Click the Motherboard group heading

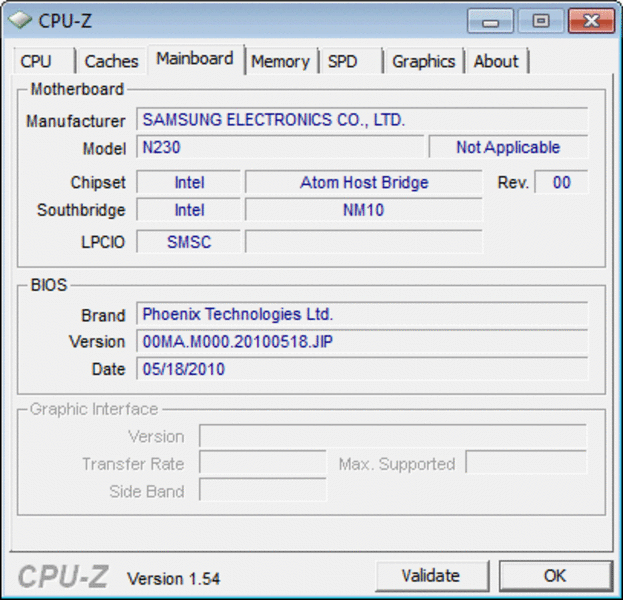[x=77, y=89]
